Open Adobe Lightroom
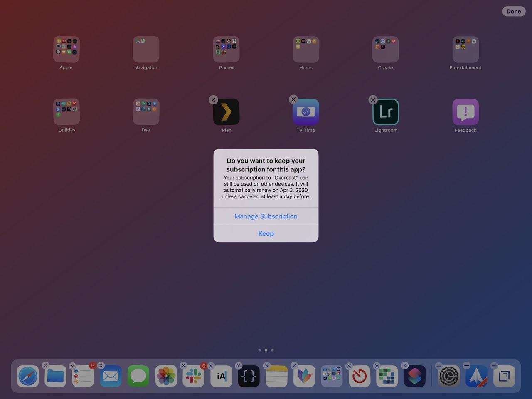The width and height of the screenshot is (532, 399). click(385, 112)
